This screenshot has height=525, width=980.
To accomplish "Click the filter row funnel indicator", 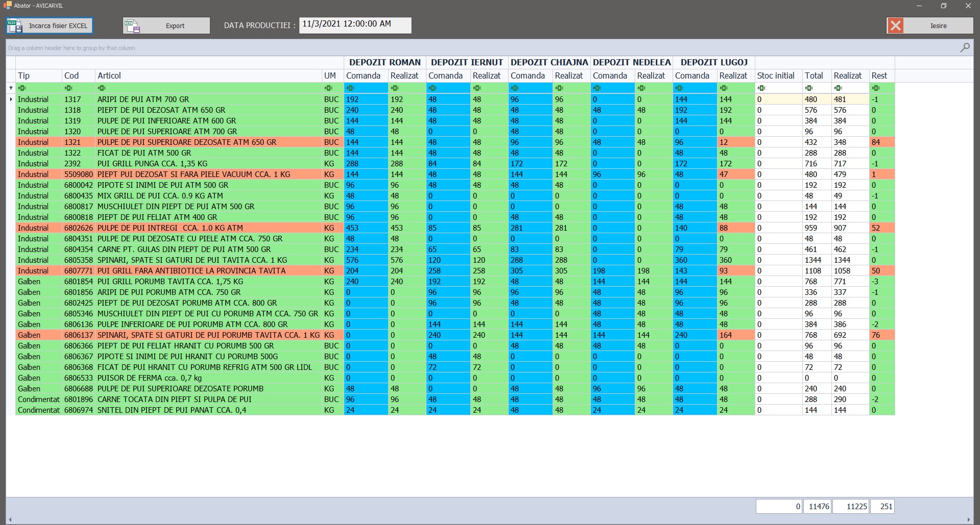I will tap(11, 88).
